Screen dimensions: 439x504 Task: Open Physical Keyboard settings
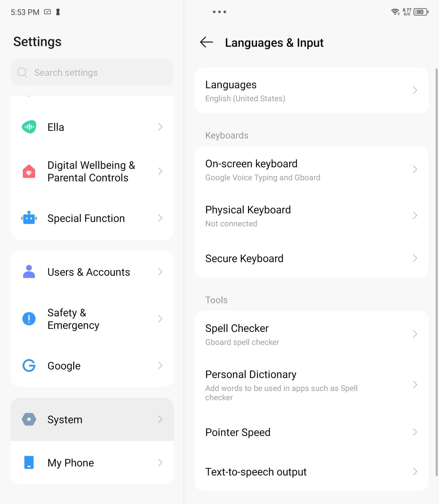pos(312,216)
